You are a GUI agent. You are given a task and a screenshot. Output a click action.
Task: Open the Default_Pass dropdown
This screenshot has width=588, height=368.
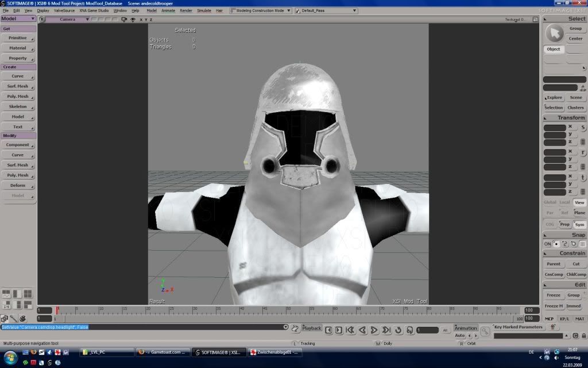tap(326, 10)
